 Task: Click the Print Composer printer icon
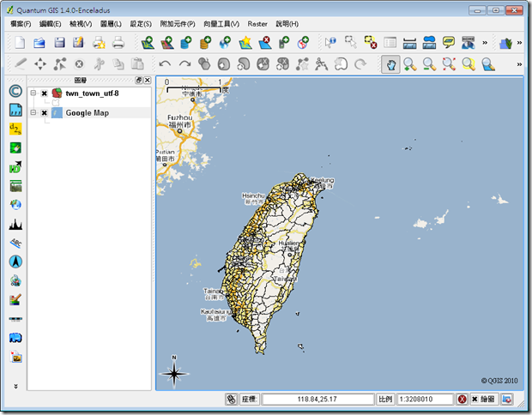118,42
